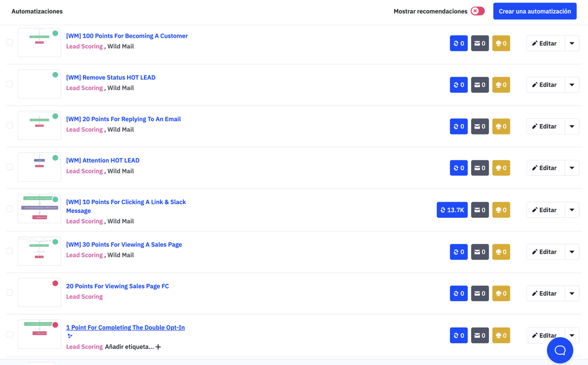
Task: Open options arrow for 10 Points Clicking A Link
Action: (x=572, y=210)
